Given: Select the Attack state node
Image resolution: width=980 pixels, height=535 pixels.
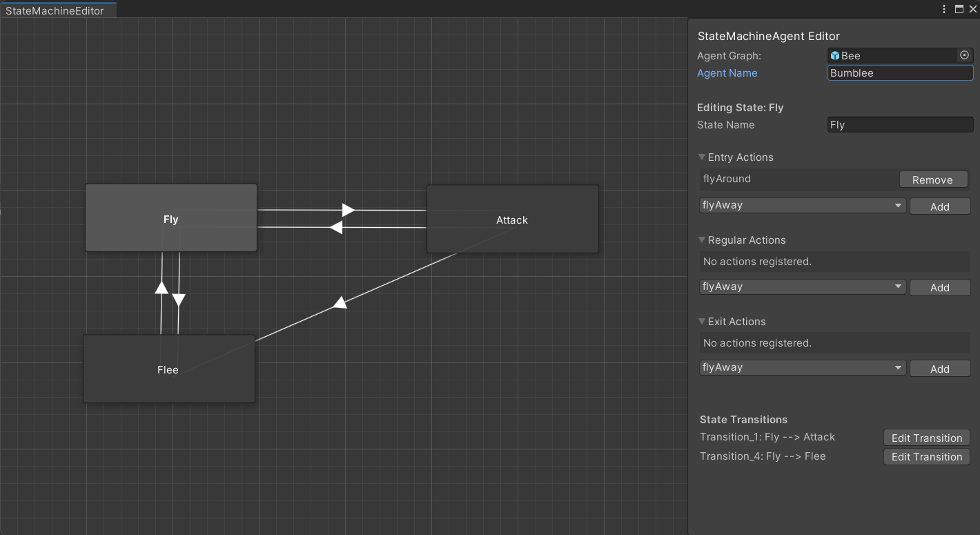Looking at the screenshot, I should (x=512, y=220).
